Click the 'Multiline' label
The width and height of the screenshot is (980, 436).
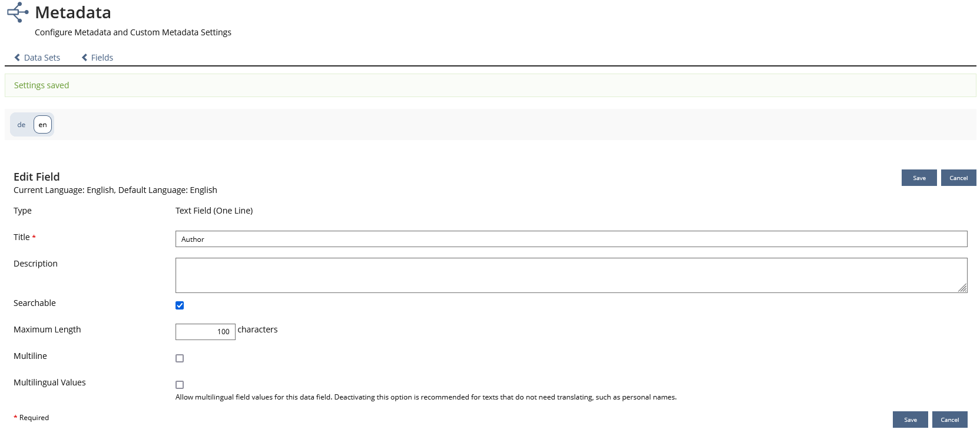[30, 356]
